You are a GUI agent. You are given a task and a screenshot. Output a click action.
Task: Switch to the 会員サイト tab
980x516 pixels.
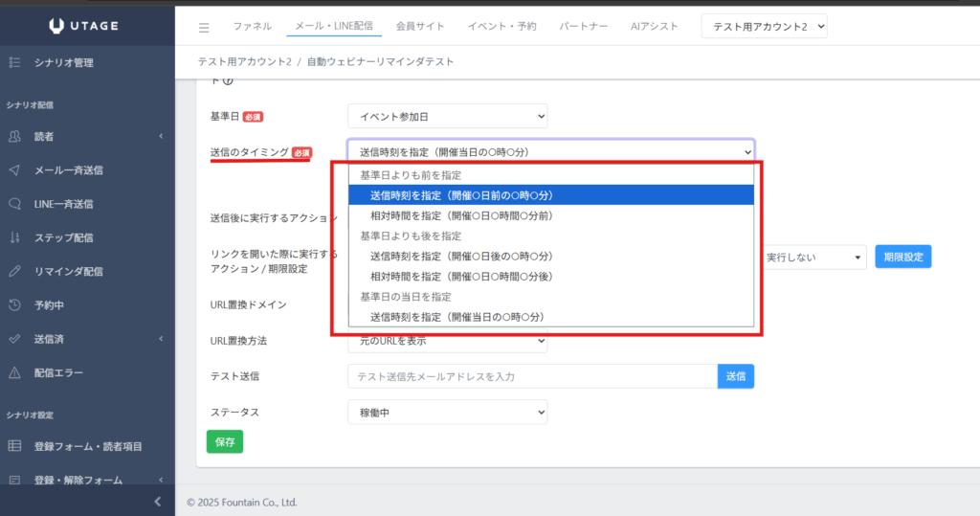[420, 26]
